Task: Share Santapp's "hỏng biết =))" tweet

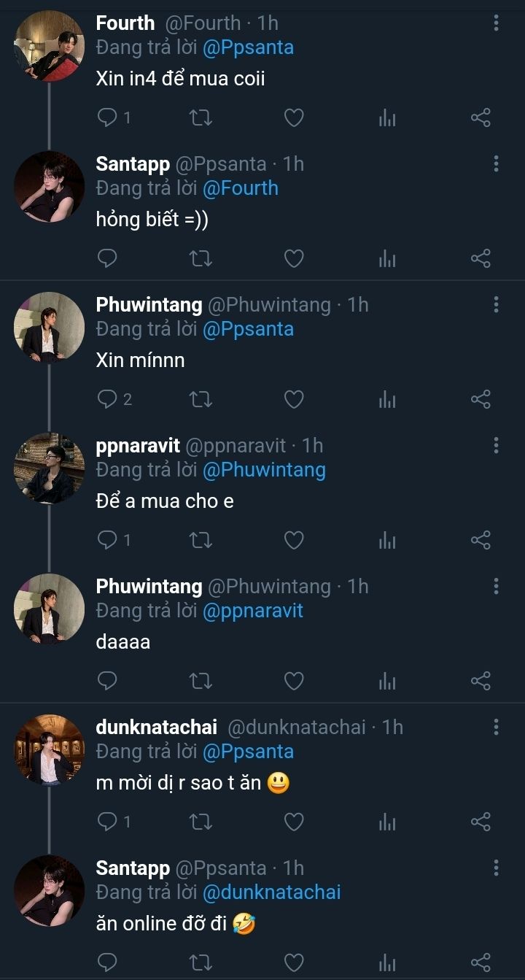Action: pyautogui.click(x=481, y=258)
